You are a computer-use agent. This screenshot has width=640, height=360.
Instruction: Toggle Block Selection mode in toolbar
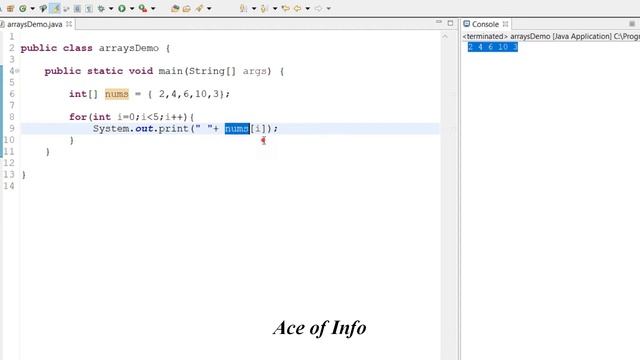click(77, 8)
